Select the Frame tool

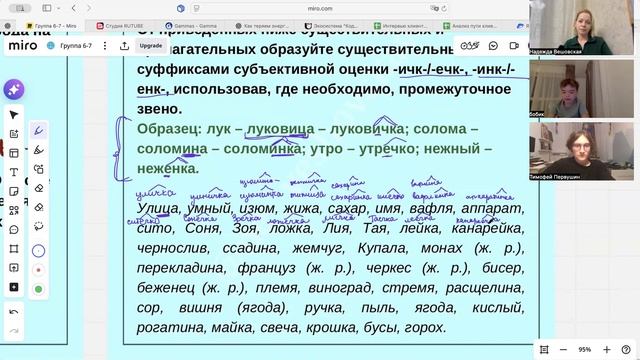click(x=14, y=249)
